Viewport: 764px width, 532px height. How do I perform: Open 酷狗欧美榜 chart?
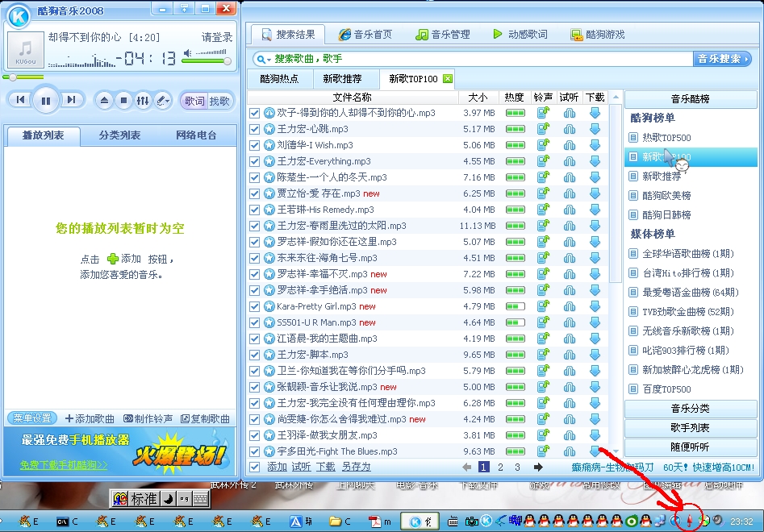click(666, 196)
